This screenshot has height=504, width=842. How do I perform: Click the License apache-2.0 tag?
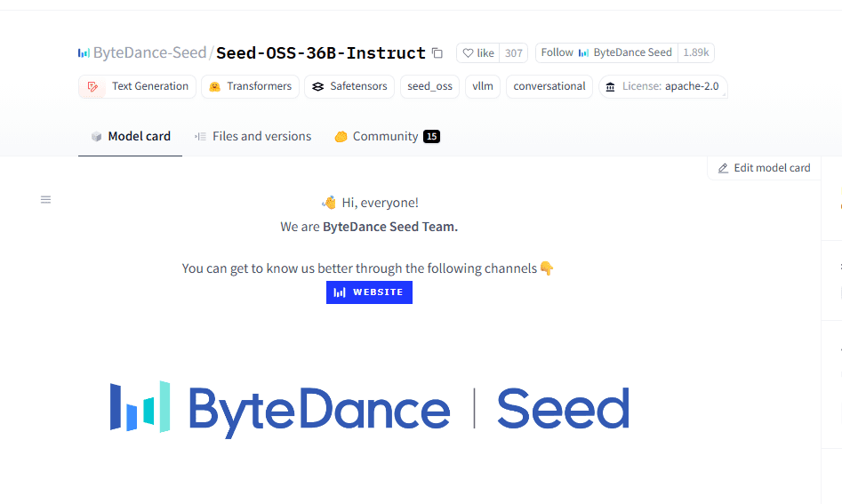(x=663, y=86)
